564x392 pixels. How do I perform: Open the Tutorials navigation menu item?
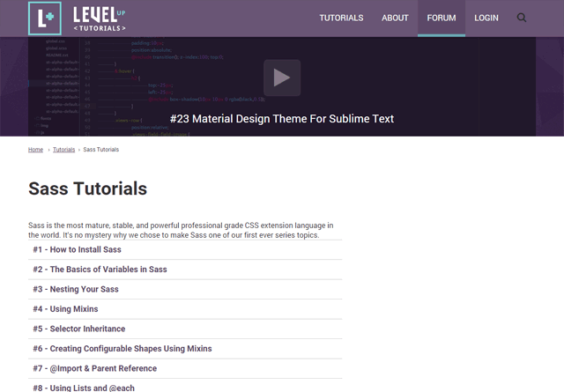tap(341, 18)
